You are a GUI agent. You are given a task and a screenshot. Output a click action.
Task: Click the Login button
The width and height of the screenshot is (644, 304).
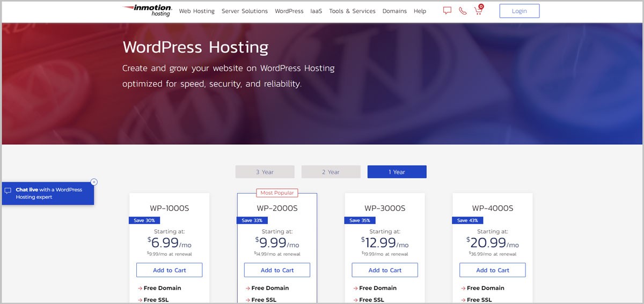pyautogui.click(x=519, y=11)
